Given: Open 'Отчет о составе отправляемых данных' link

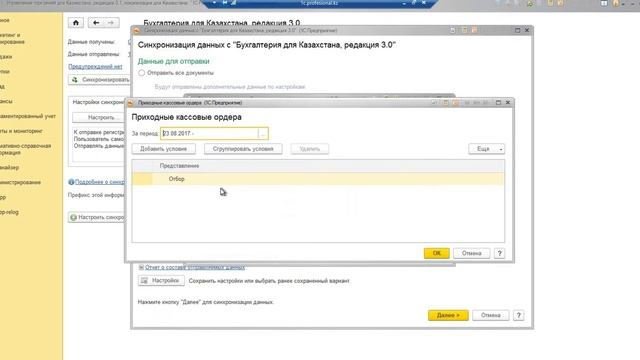Looking at the screenshot, I should pos(195,267).
